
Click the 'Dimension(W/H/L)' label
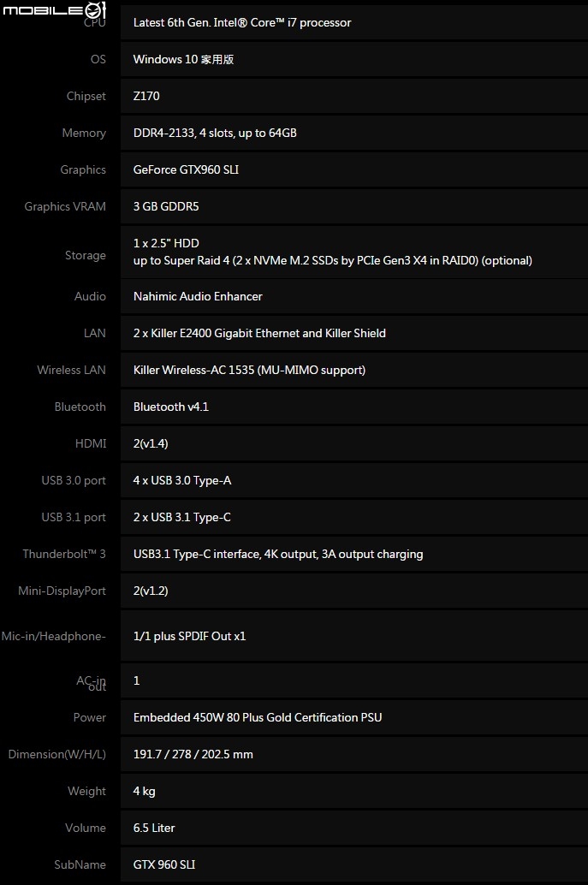(x=56, y=755)
